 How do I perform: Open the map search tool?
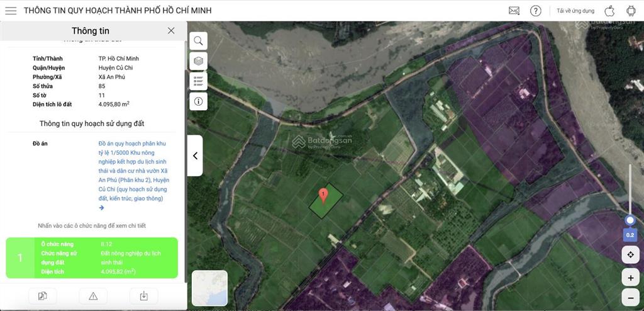(198, 41)
